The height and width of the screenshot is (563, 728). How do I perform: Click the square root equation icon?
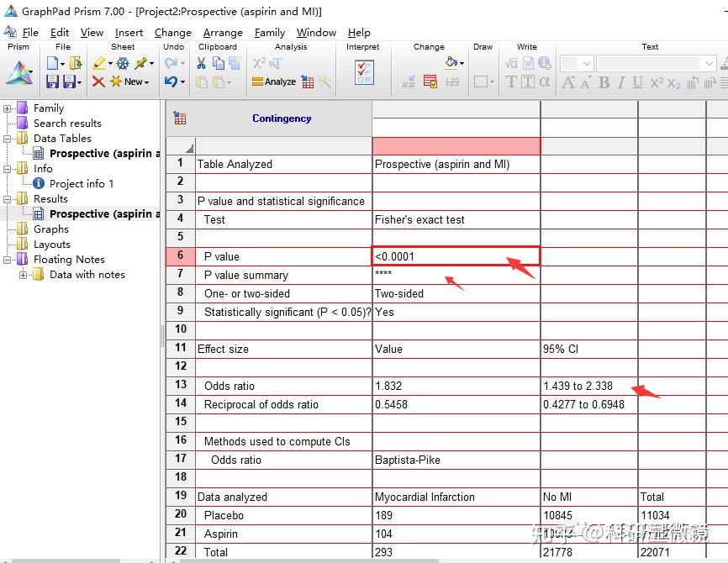click(511, 63)
